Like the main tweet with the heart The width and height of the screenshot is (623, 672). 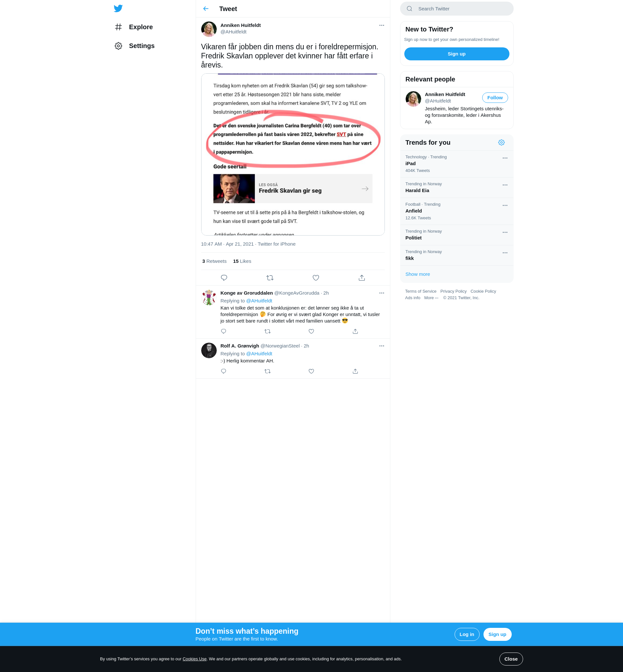[x=315, y=278]
